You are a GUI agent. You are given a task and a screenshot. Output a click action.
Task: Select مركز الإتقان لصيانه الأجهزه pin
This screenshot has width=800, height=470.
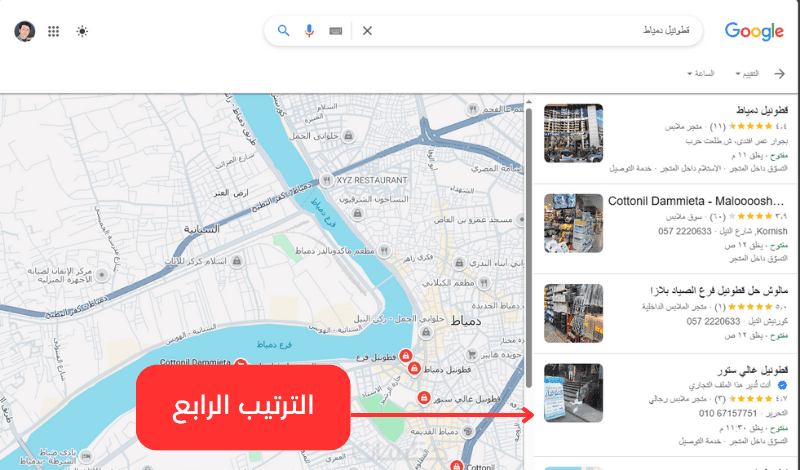(102, 275)
